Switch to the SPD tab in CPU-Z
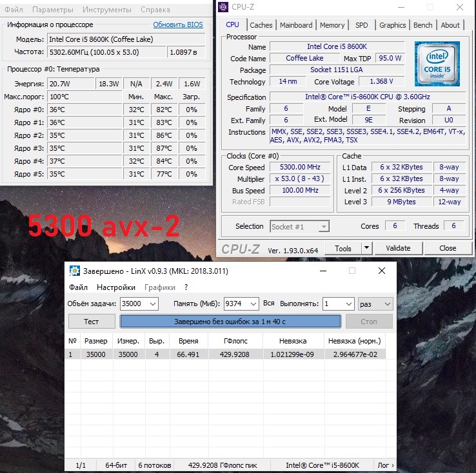The height and width of the screenshot is (473, 476). click(362, 25)
